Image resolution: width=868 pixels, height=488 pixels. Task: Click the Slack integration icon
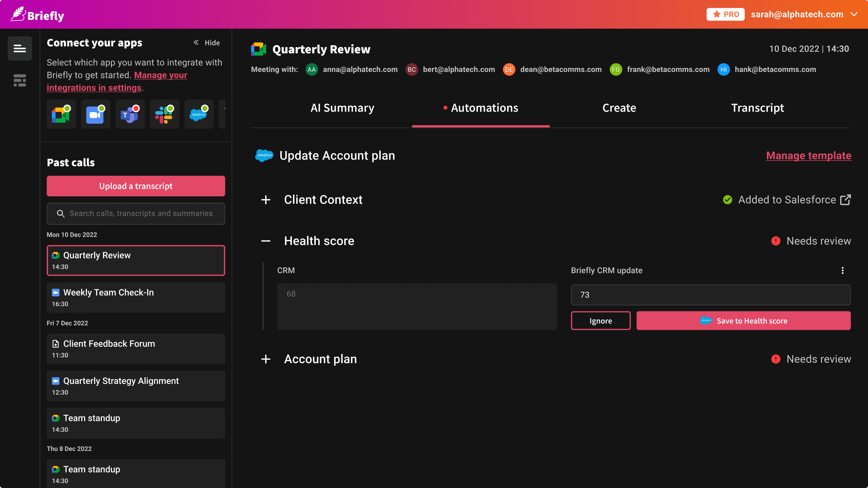click(x=164, y=114)
